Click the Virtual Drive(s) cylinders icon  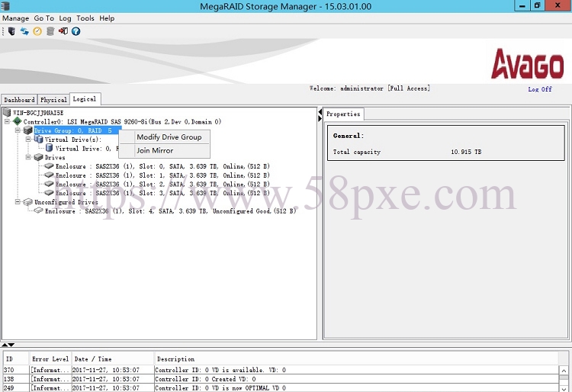(x=39, y=139)
